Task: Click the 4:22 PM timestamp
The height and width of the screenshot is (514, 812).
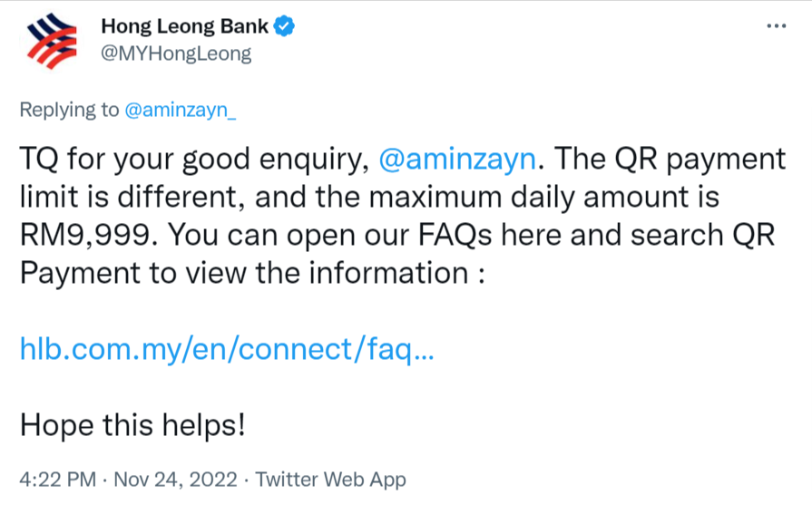Action: pyautogui.click(x=56, y=480)
